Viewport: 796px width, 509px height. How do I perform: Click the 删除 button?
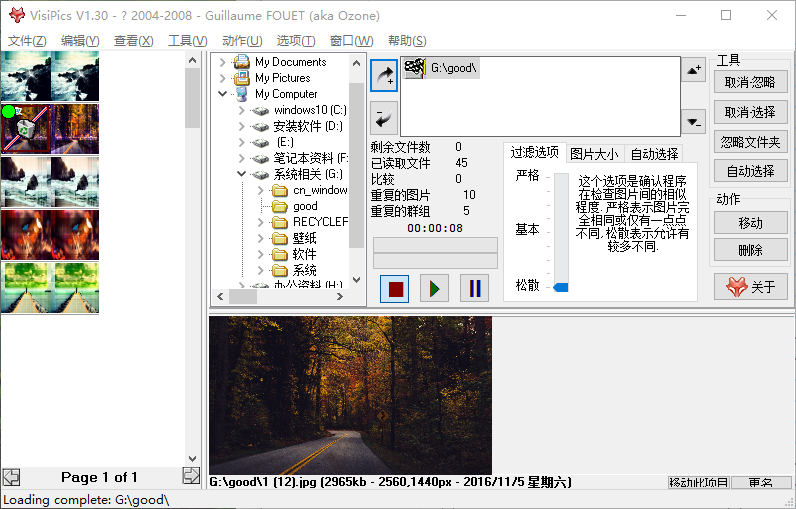click(750, 250)
